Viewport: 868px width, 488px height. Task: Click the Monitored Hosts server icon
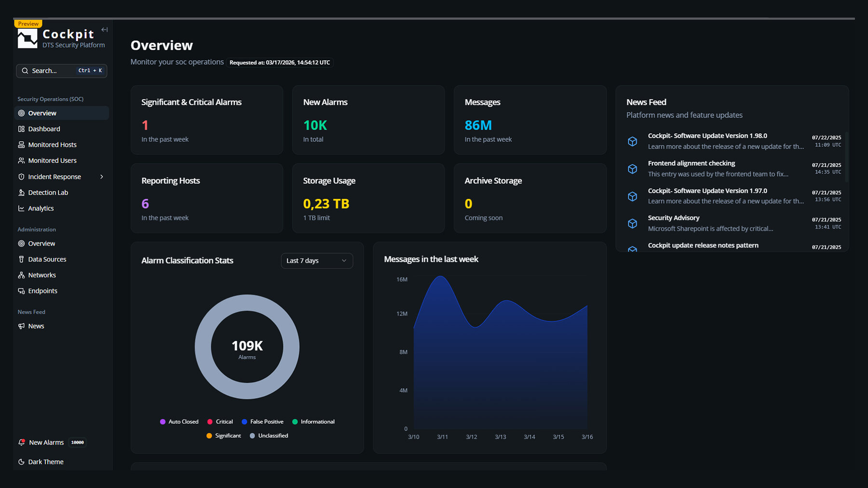21,145
